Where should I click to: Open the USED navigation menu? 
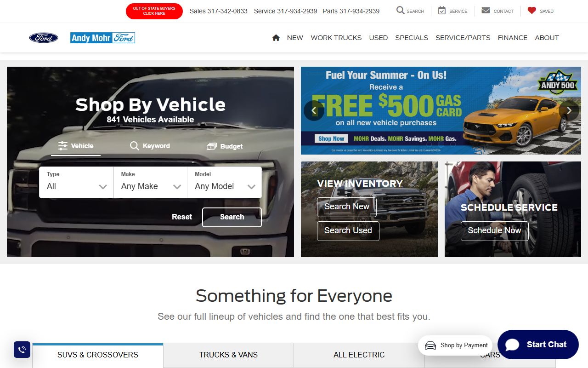tap(379, 38)
